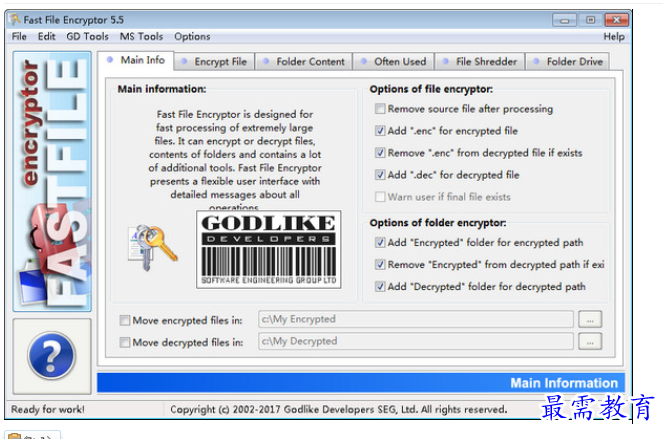Click the "Main information:" heading
This screenshot has height=439, width=663.
coord(162,89)
